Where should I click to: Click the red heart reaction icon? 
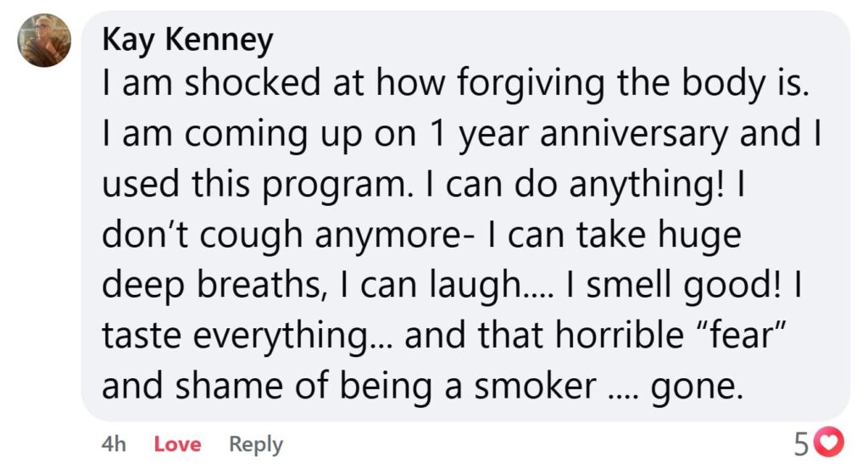tap(834, 443)
